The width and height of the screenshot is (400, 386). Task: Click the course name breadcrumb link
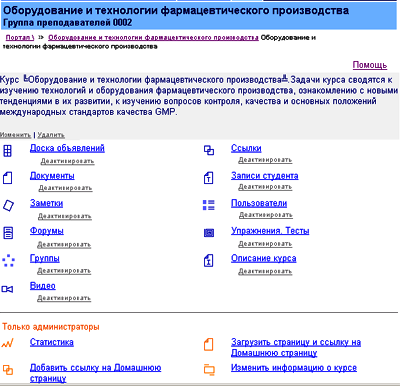point(153,37)
